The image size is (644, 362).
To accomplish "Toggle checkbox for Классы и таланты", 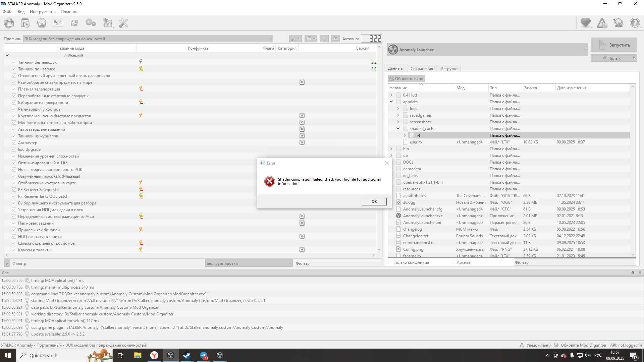I will pos(14,250).
